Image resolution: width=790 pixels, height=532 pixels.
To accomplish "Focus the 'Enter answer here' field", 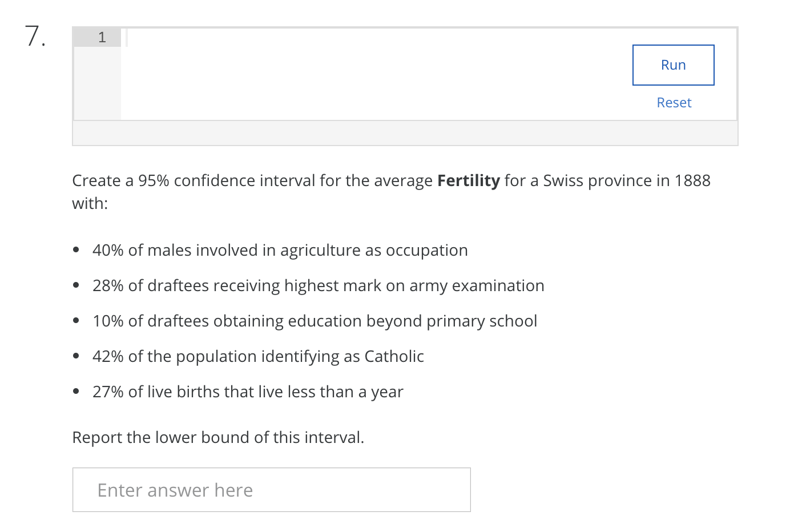I will pyautogui.click(x=271, y=490).
